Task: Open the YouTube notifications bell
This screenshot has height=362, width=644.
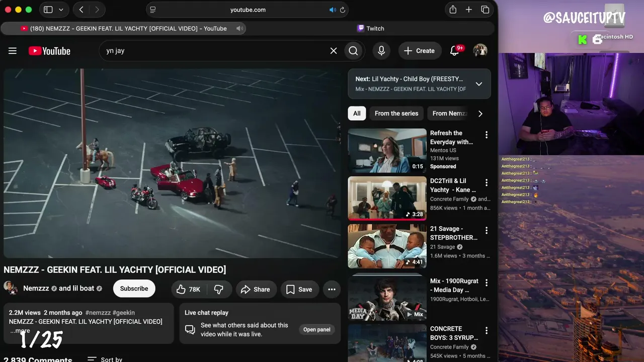Action: pyautogui.click(x=454, y=51)
